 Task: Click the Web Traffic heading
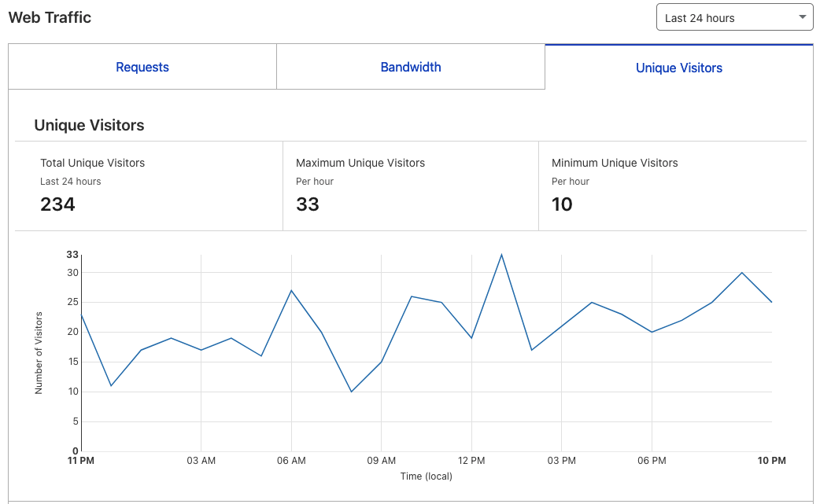pyautogui.click(x=50, y=17)
